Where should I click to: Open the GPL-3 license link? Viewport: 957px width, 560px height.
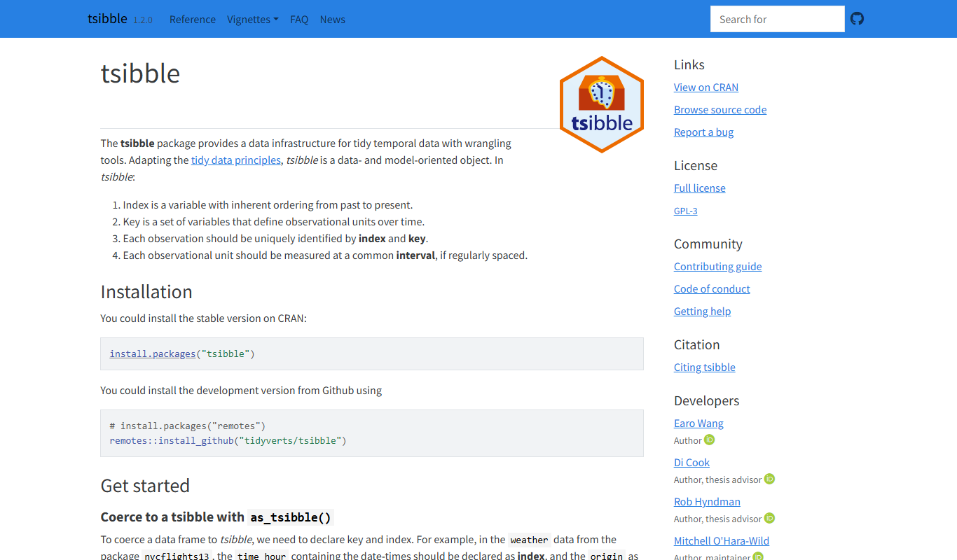tap(686, 211)
